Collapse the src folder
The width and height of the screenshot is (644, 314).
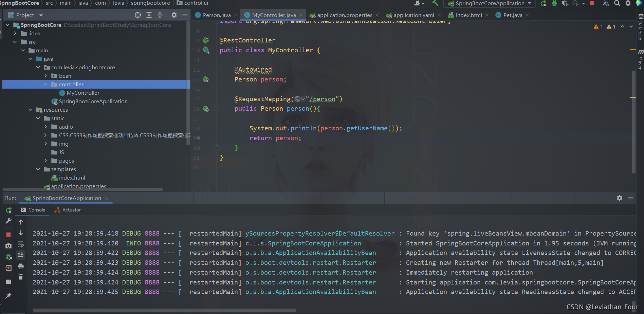[x=15, y=42]
